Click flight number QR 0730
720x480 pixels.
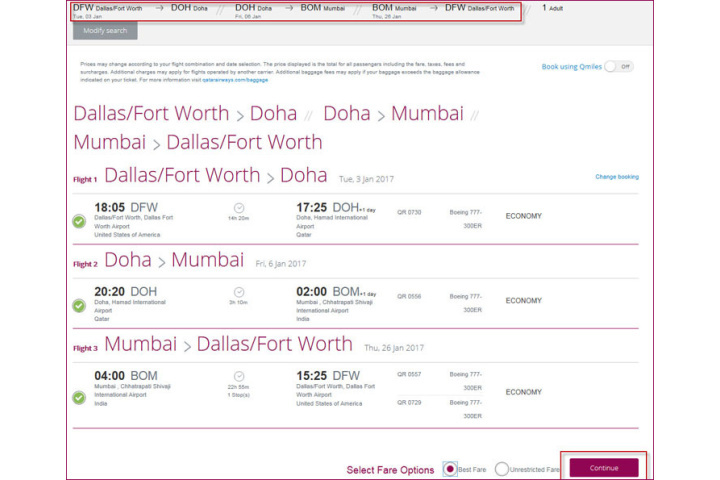coord(409,212)
